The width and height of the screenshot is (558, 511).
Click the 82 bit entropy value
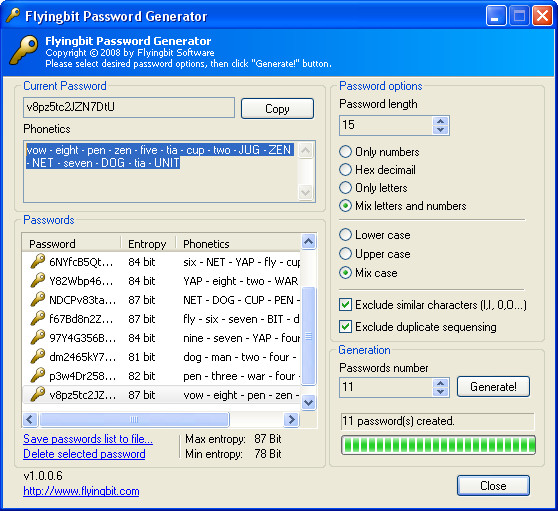coord(142,376)
